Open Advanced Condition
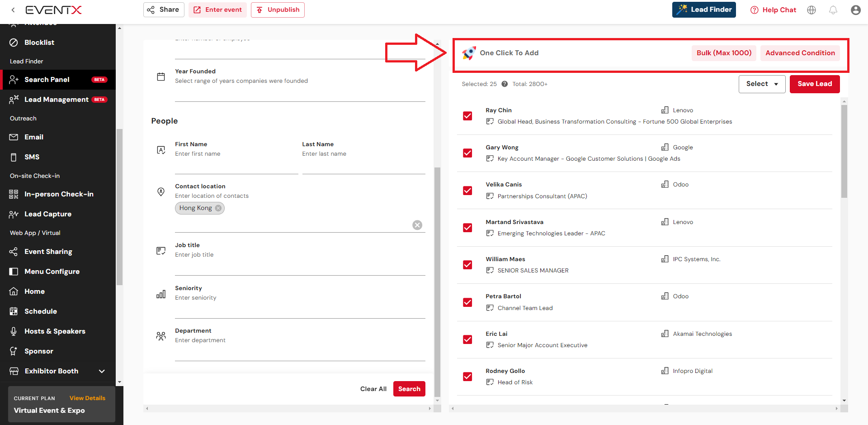 point(800,53)
